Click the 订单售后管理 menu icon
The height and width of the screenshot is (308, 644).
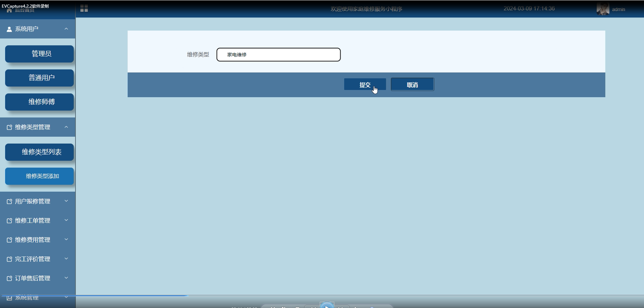pos(9,278)
